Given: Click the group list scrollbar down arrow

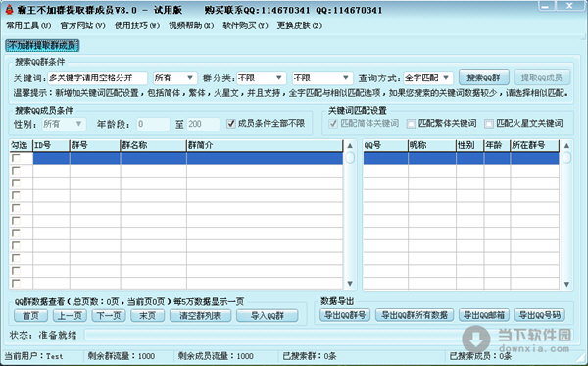Looking at the screenshot, I should point(350,284).
